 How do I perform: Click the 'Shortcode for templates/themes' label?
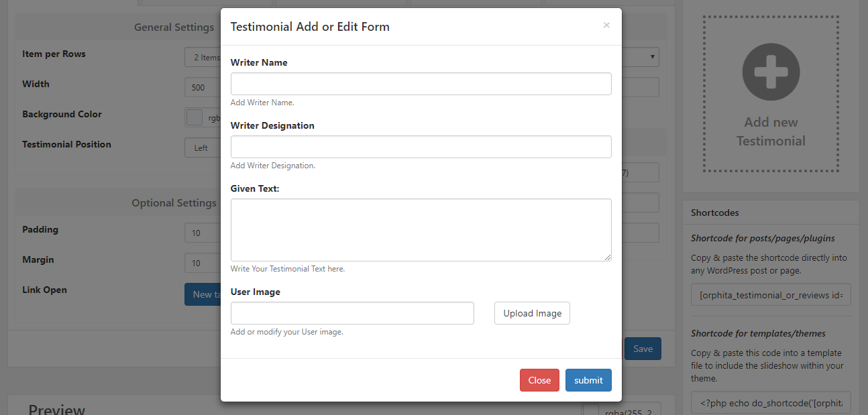(758, 333)
